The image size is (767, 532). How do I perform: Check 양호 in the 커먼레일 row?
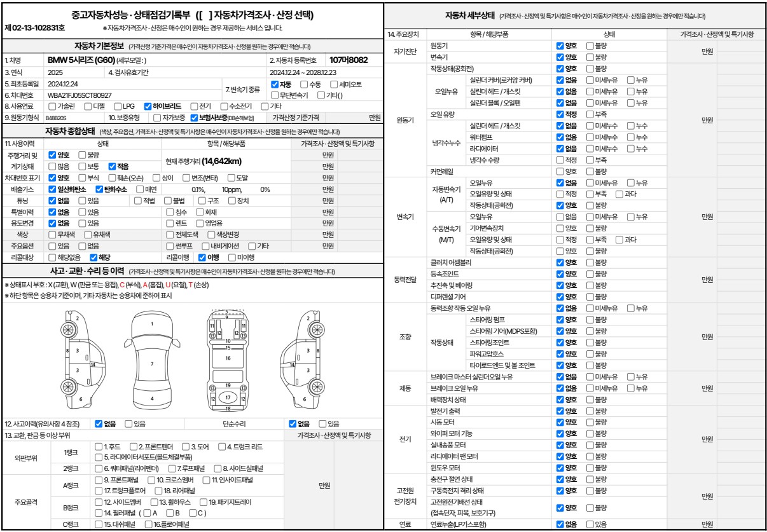(560, 172)
